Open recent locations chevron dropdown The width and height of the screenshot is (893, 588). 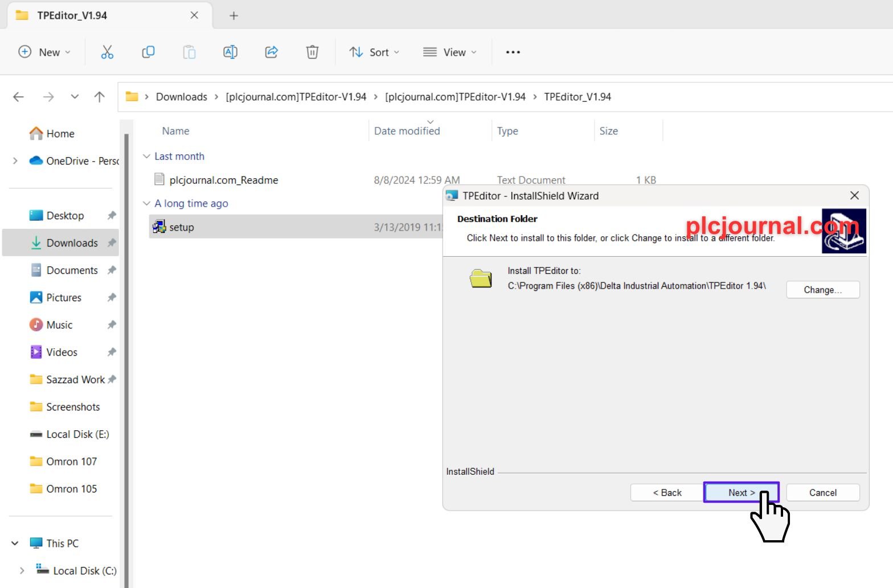coord(75,97)
